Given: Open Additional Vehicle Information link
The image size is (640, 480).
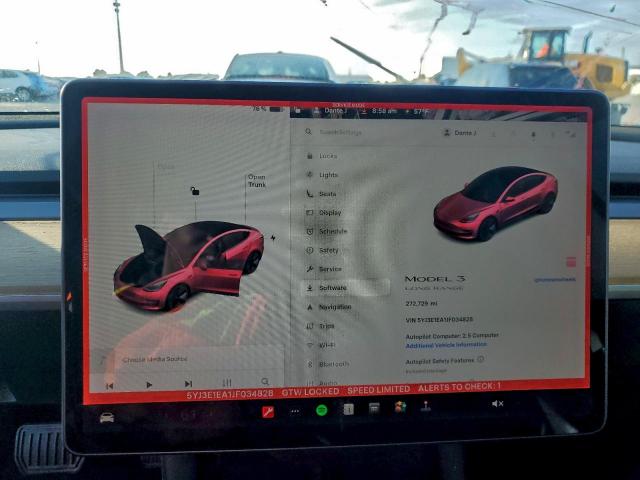Looking at the screenshot, I should (x=446, y=345).
